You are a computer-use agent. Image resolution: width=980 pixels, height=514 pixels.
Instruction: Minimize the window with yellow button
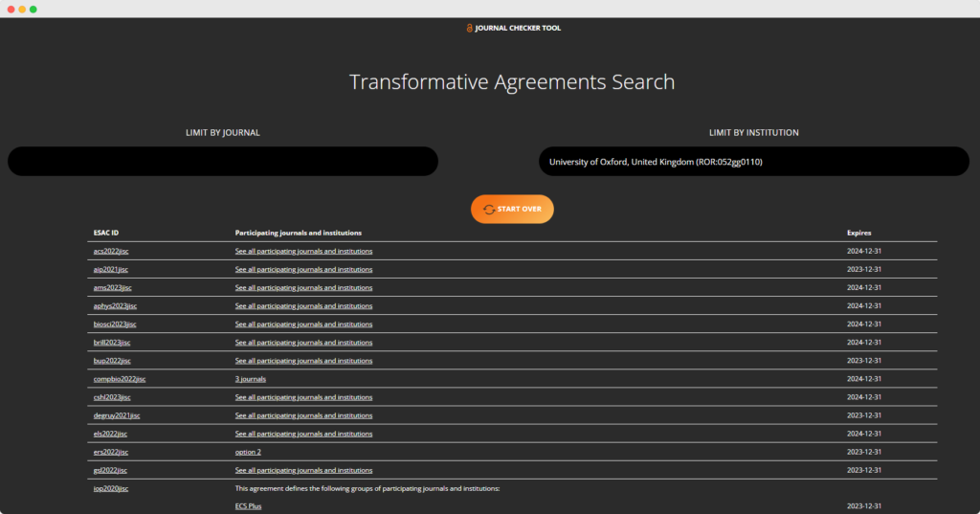(x=22, y=10)
